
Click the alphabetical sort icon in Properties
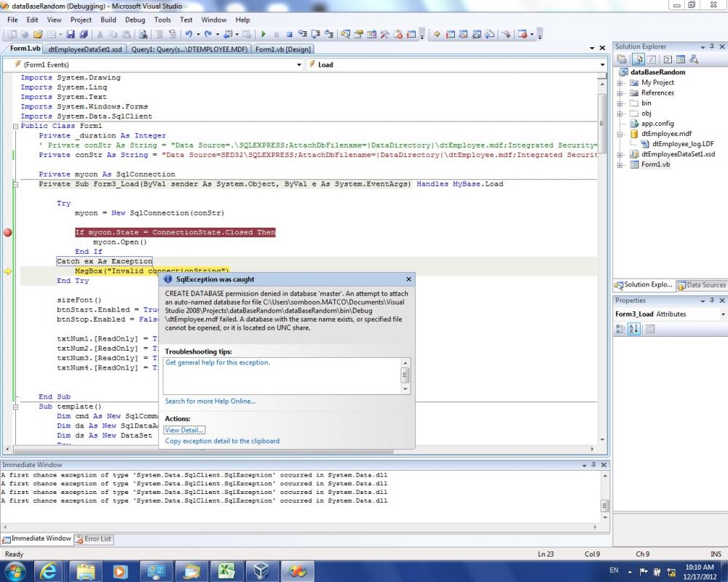636,329
